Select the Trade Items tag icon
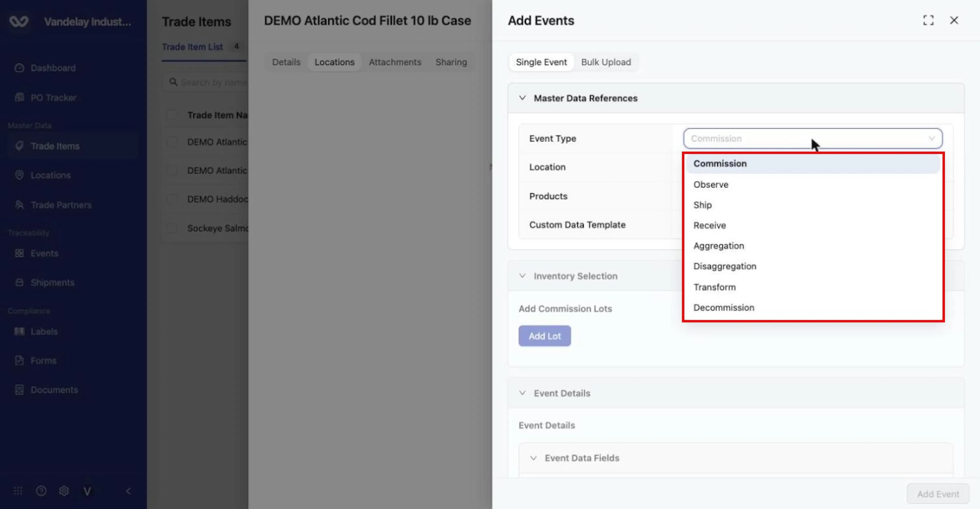 (x=19, y=146)
